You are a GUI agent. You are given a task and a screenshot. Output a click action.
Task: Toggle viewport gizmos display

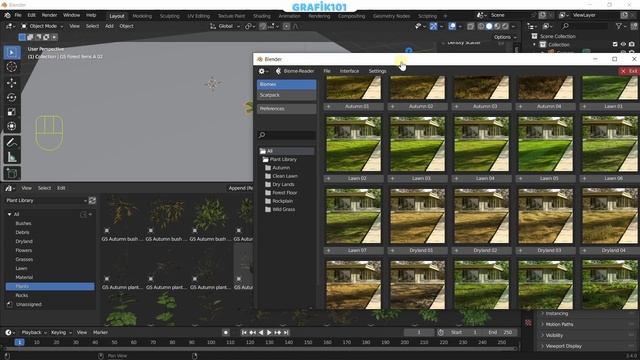coord(433,26)
